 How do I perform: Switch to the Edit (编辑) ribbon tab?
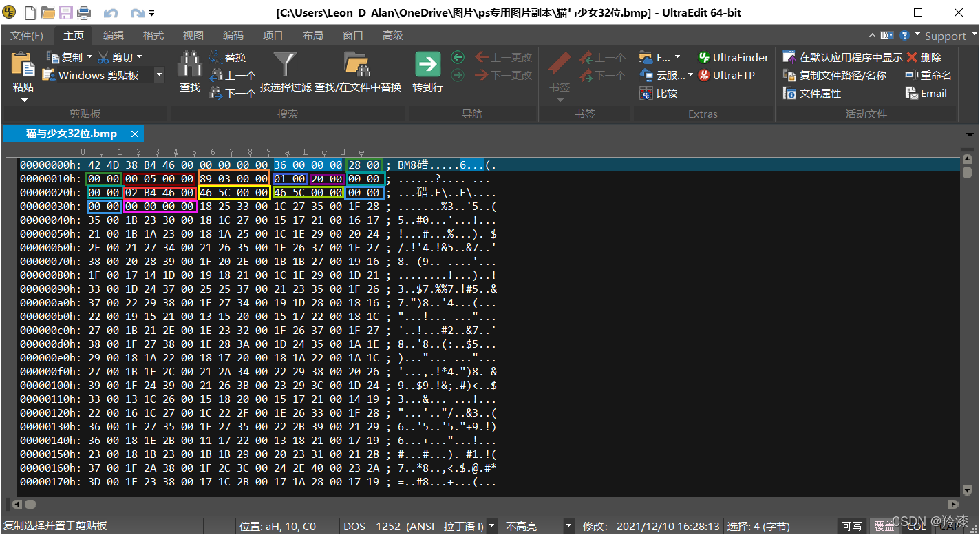tap(114, 35)
